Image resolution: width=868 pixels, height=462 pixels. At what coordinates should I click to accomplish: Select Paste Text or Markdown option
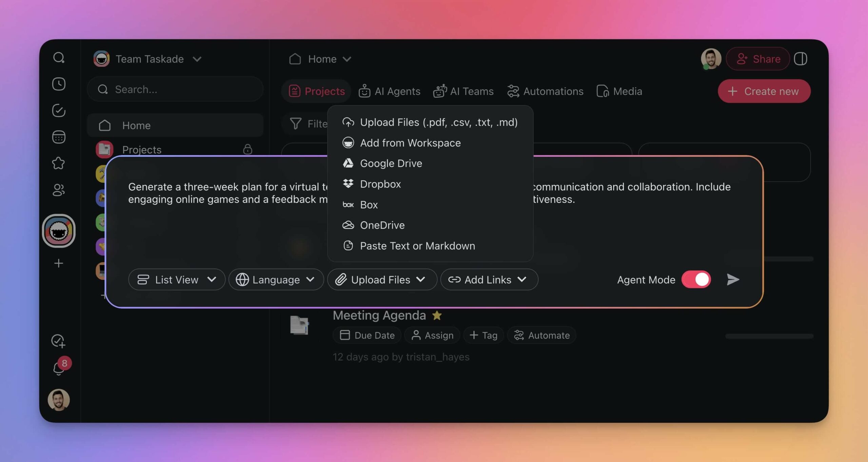(x=417, y=246)
